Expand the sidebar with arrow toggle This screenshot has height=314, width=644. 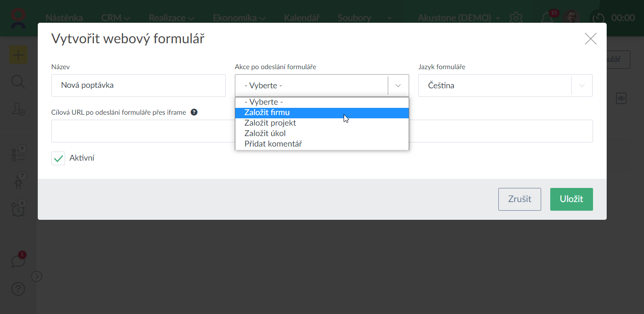click(x=37, y=276)
